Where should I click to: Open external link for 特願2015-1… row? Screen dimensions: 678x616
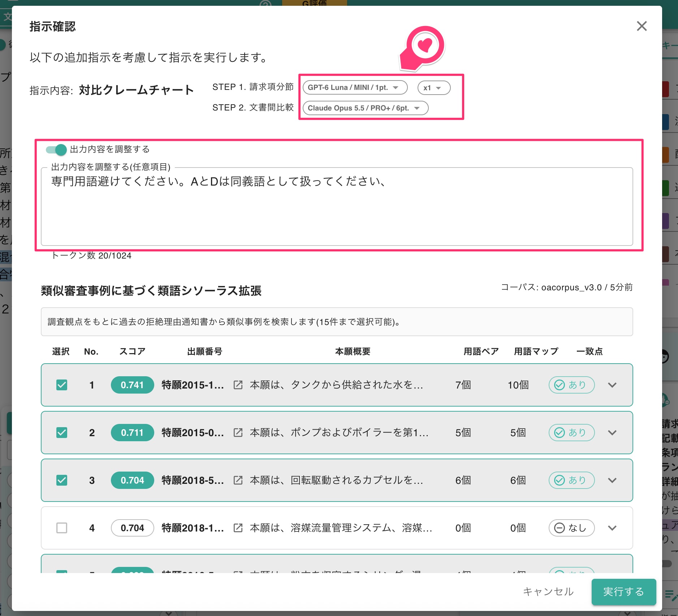tap(238, 385)
